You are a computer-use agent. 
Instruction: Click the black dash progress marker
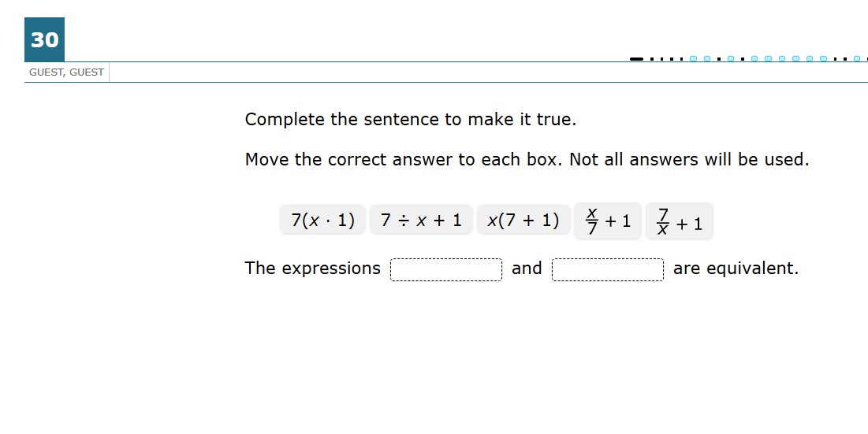click(x=636, y=59)
